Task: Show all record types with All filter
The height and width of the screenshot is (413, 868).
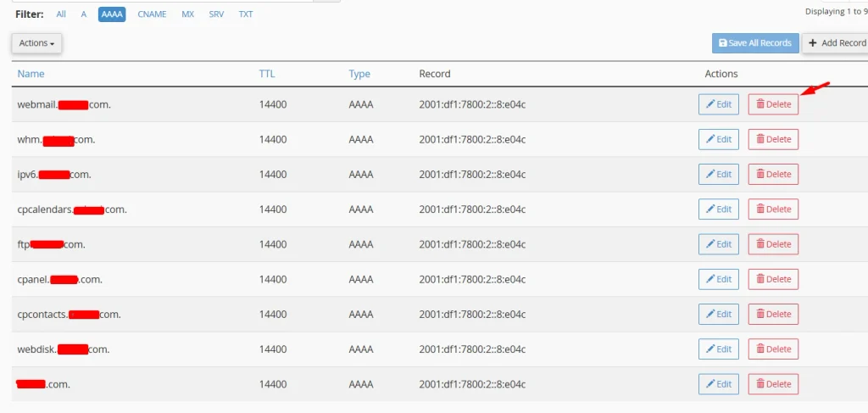Action: point(61,14)
